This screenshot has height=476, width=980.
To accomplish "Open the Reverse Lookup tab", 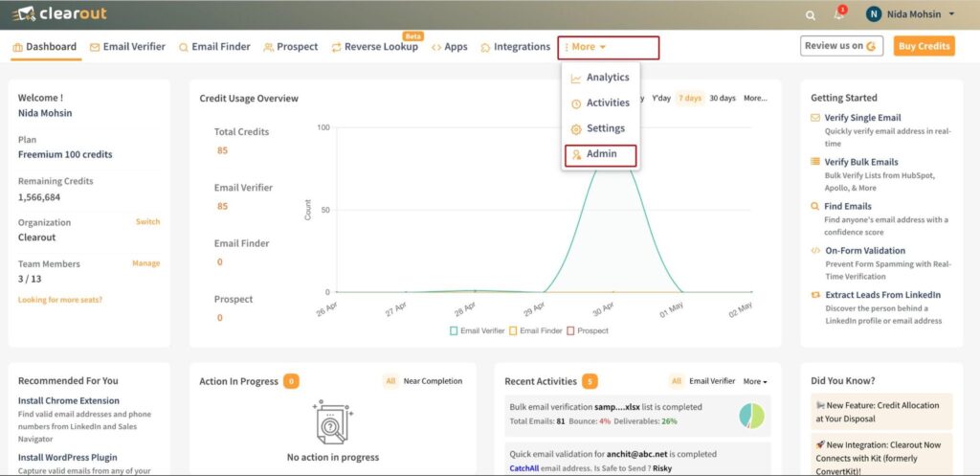I will pos(374,47).
